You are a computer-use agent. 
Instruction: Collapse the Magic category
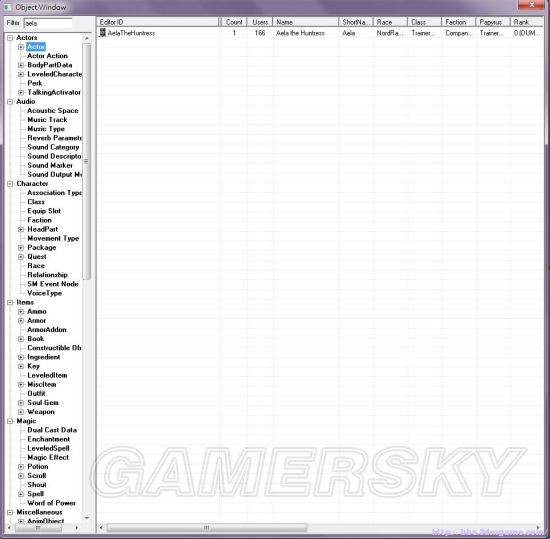tap(10, 421)
